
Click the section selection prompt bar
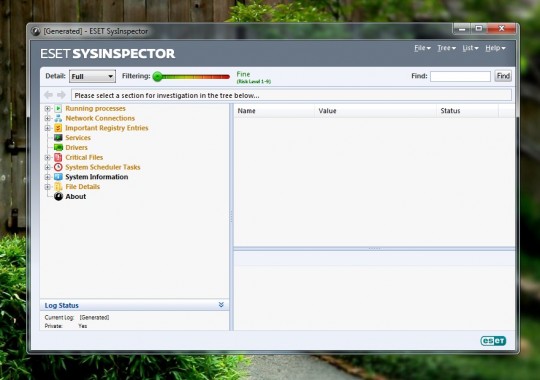(x=291, y=95)
